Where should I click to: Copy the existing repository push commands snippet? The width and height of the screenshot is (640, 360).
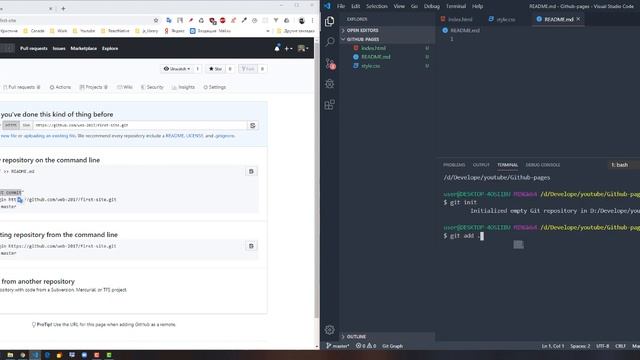click(x=251, y=246)
